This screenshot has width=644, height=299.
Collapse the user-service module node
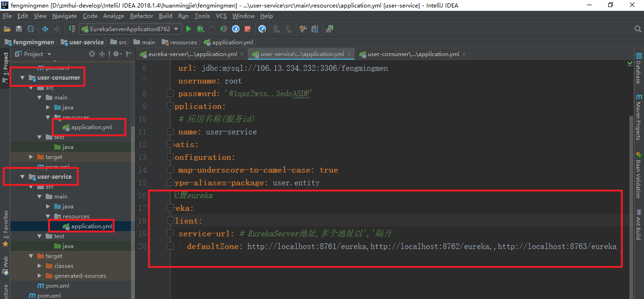pyautogui.click(x=22, y=177)
